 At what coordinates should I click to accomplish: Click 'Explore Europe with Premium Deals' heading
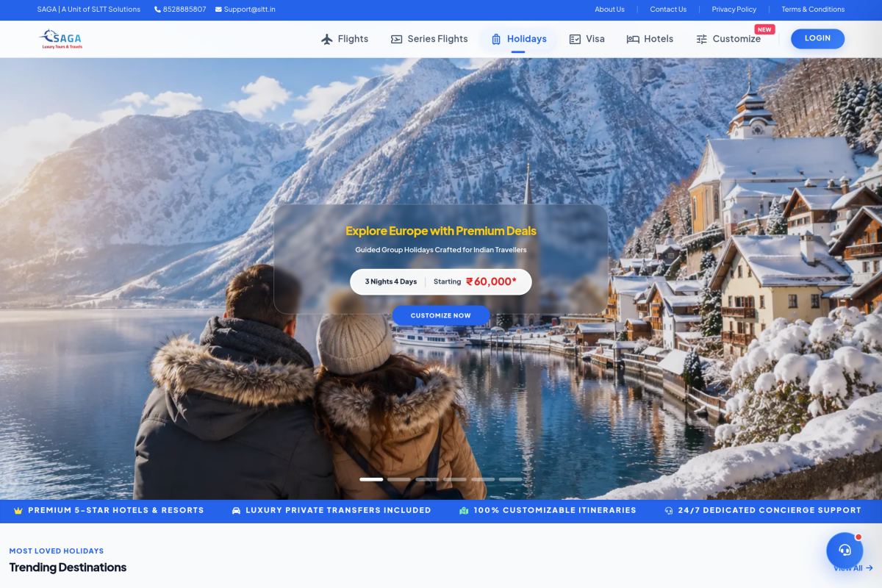coord(441,231)
